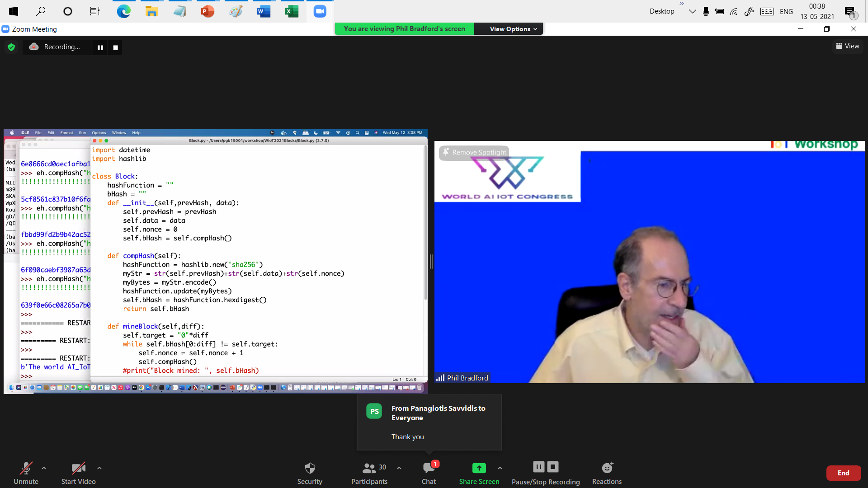Open the Reactions menu
Image resolution: width=868 pixels, height=488 pixels.
coord(607,473)
